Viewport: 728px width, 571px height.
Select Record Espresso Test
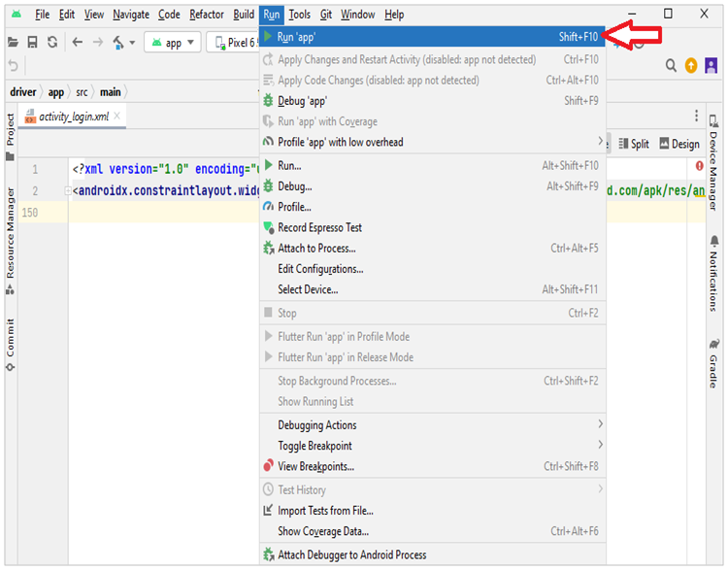pos(433,227)
